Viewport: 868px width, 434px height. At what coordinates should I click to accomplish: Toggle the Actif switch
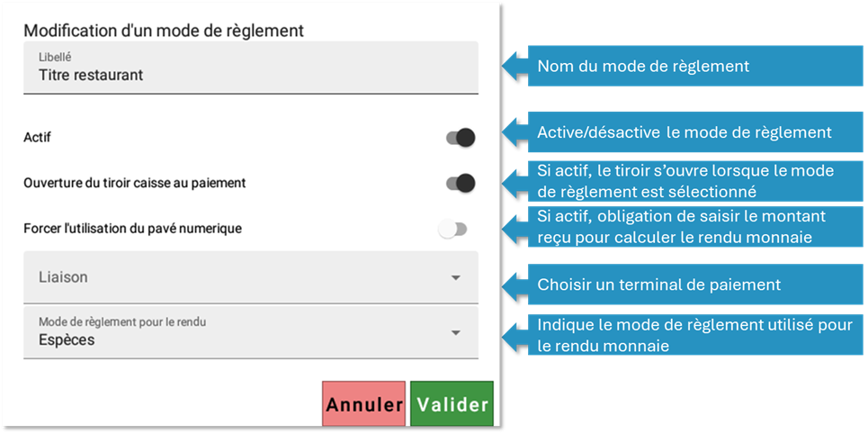pyautogui.click(x=460, y=138)
